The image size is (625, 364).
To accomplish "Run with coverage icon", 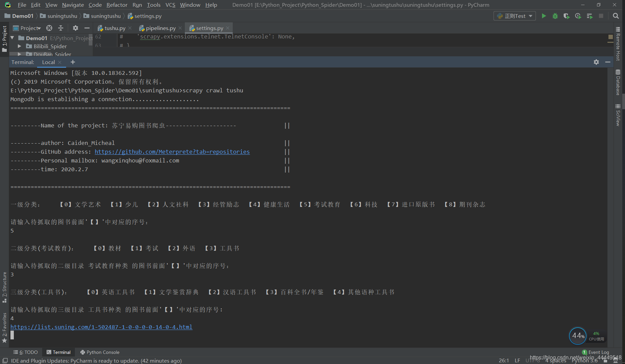I will (567, 16).
